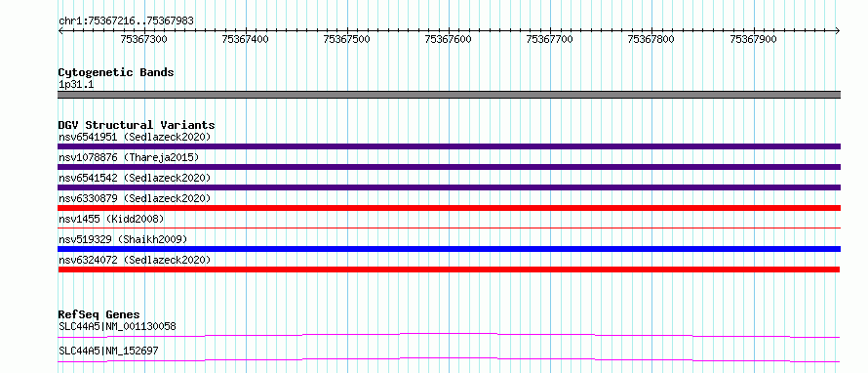Select the gray 1p31.1 cytogenetic band bar
Image resolution: width=868 pixels, height=373 pixels.
pyautogui.click(x=450, y=95)
